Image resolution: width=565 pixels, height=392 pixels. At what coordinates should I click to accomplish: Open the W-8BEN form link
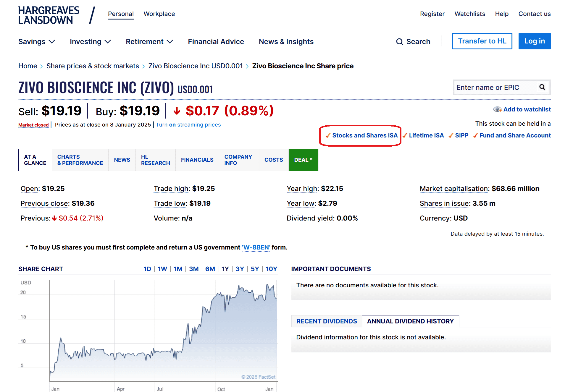tap(256, 247)
